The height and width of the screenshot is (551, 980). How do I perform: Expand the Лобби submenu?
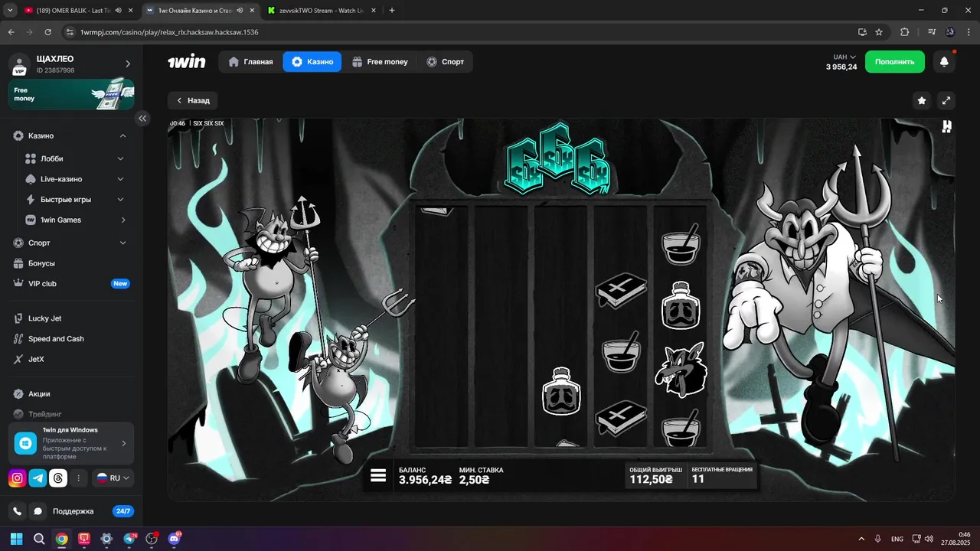[120, 158]
